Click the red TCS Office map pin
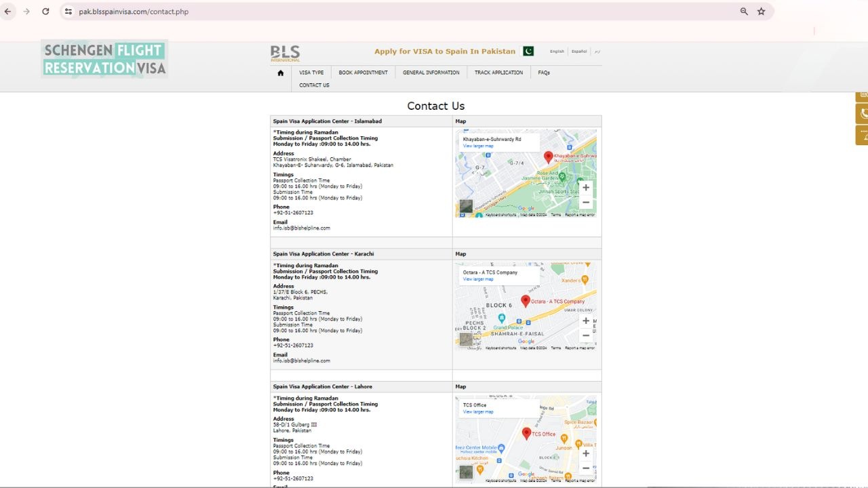Viewport: 868px width, 488px height. click(526, 434)
